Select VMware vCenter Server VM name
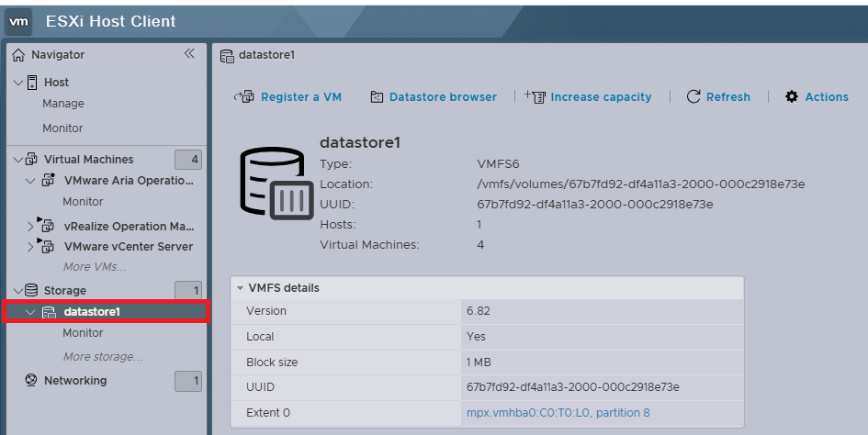This screenshot has height=435, width=868. click(x=129, y=246)
